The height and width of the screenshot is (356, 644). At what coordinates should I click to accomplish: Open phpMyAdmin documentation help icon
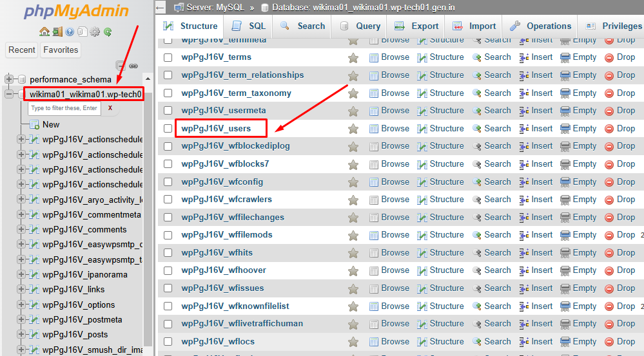(x=70, y=32)
